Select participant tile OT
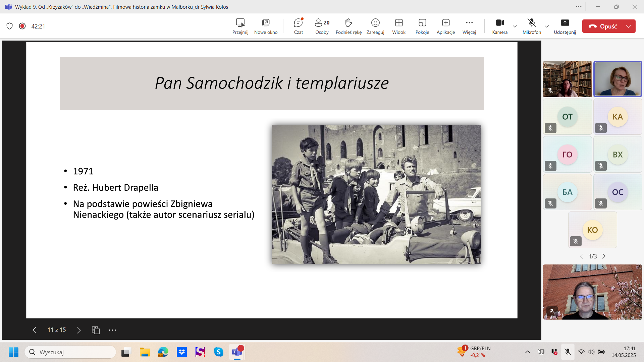The height and width of the screenshot is (362, 644). tap(568, 117)
